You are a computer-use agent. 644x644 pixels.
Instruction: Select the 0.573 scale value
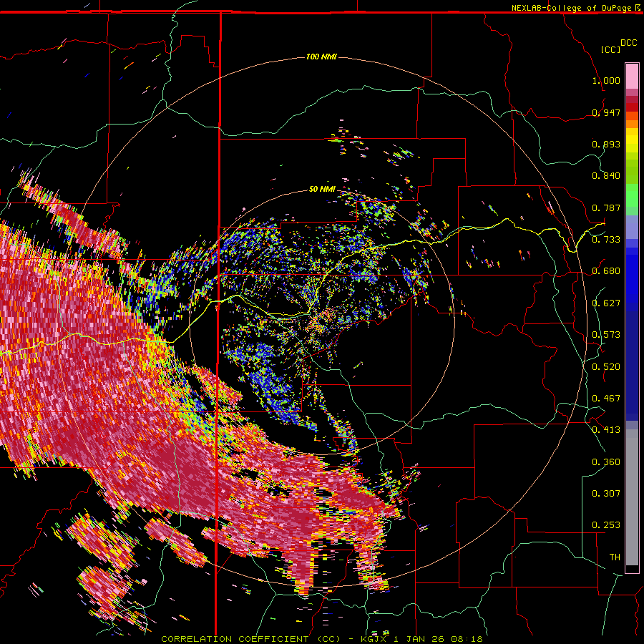point(606,335)
